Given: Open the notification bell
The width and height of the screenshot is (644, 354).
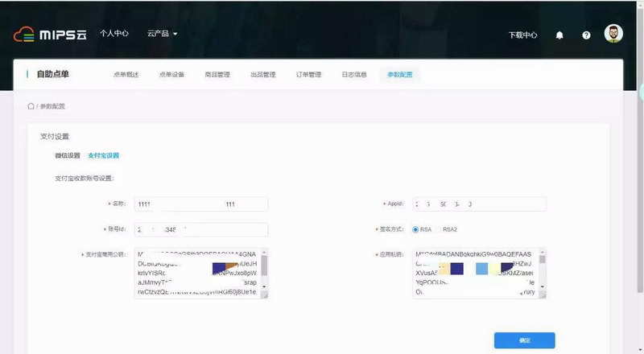Looking at the screenshot, I should (x=559, y=35).
